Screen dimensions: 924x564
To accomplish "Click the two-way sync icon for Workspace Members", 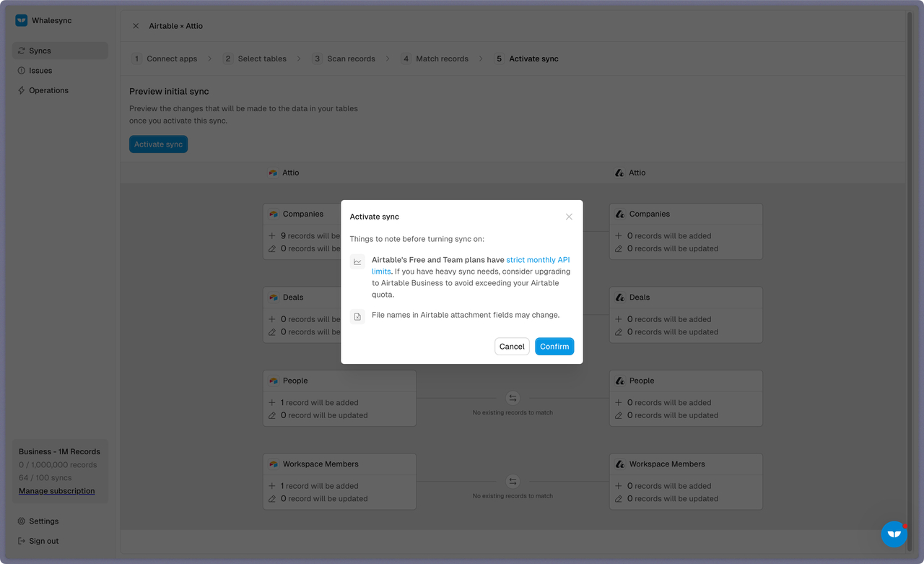I will coord(513,482).
